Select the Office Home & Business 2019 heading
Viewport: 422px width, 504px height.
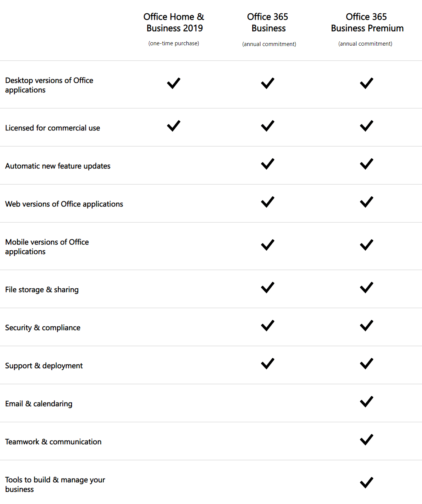174,22
